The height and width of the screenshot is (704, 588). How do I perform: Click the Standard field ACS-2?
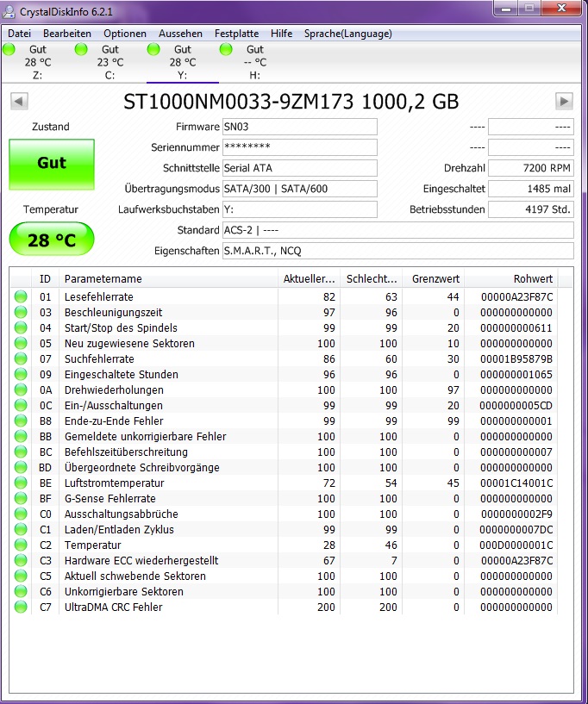[398, 230]
